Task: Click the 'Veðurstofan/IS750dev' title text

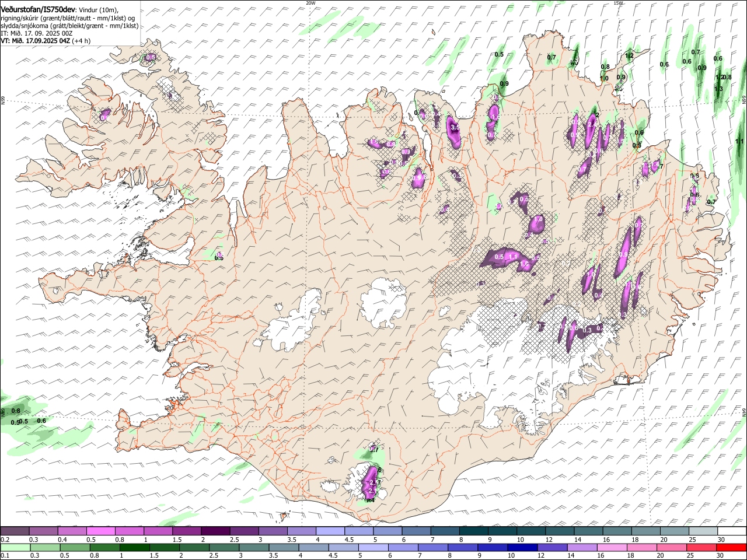Action: (x=38, y=9)
